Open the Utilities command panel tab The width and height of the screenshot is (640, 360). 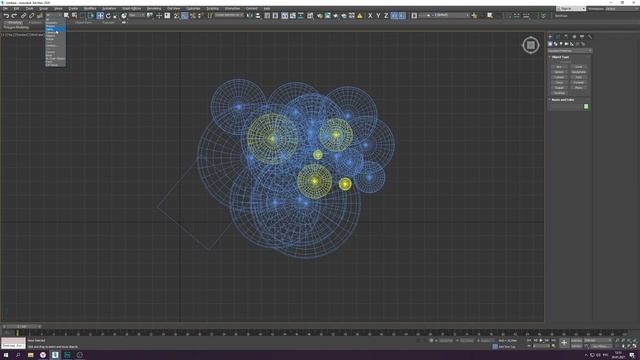589,37
